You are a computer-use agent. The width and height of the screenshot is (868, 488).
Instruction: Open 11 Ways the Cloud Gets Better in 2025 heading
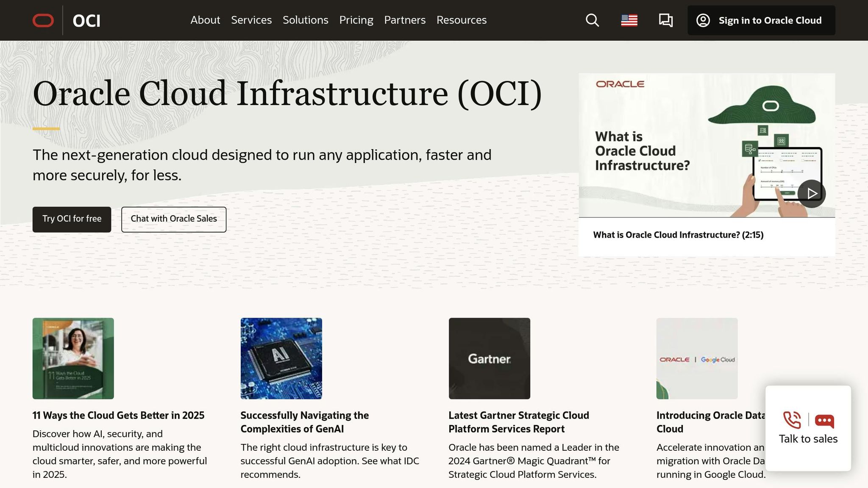[x=118, y=416]
